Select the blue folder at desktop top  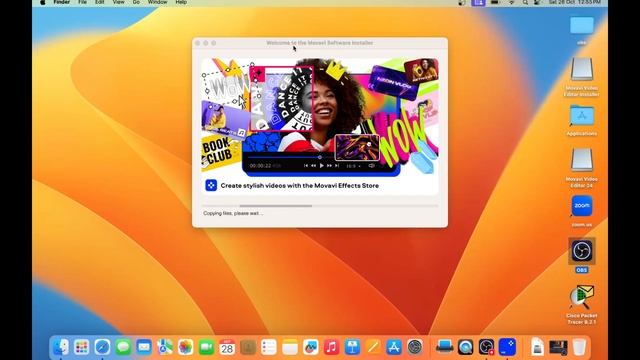point(582,25)
